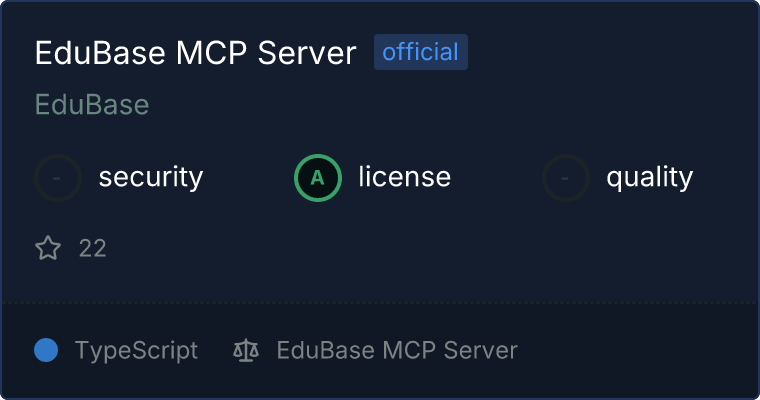Screen dimensions: 760x400
Task: Click the quality score dash circle
Action: pyautogui.click(x=566, y=178)
